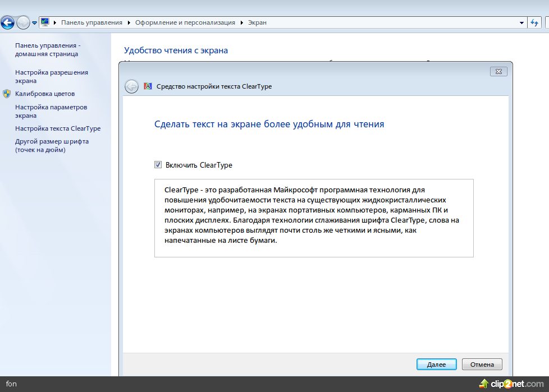Screen dimensions: 549x392
Task: Click the Control Panel monitor icon in address bar
Action: 45,22
